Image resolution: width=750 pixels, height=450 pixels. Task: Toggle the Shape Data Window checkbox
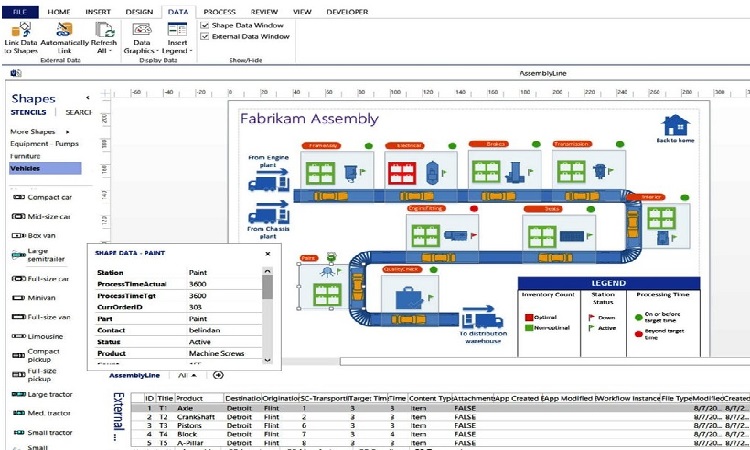click(205, 25)
